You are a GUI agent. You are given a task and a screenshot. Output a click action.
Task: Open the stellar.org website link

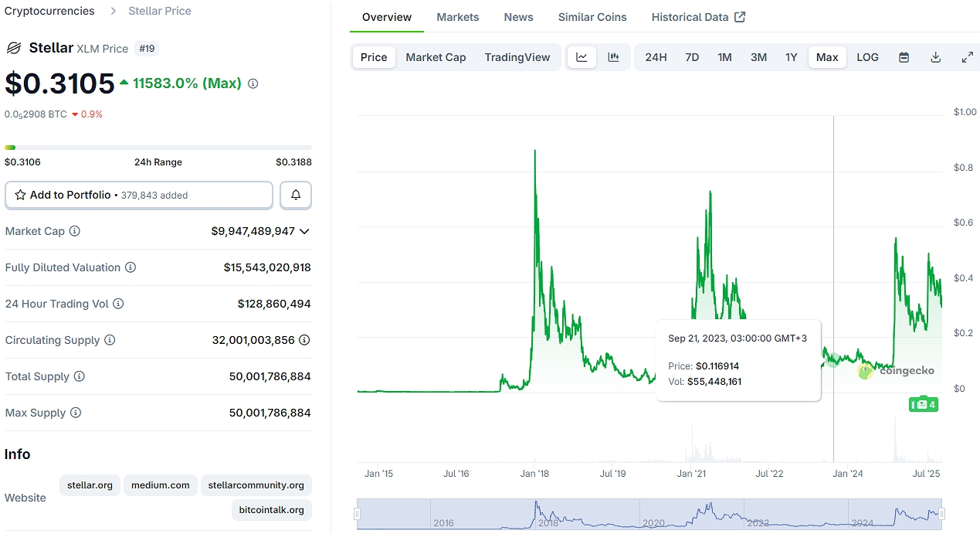[90, 485]
